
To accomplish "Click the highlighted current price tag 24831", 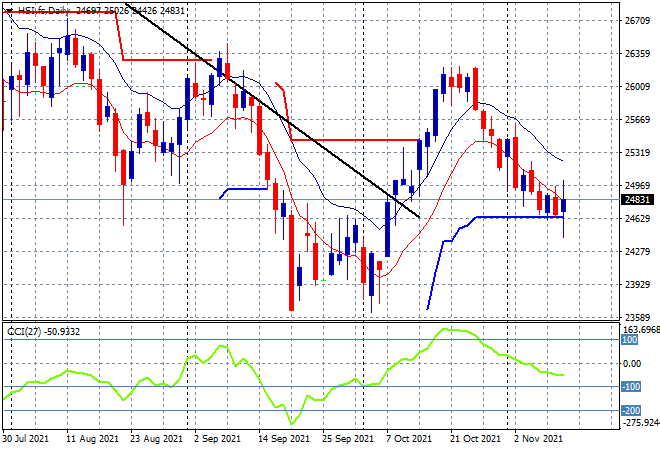I will [637, 200].
